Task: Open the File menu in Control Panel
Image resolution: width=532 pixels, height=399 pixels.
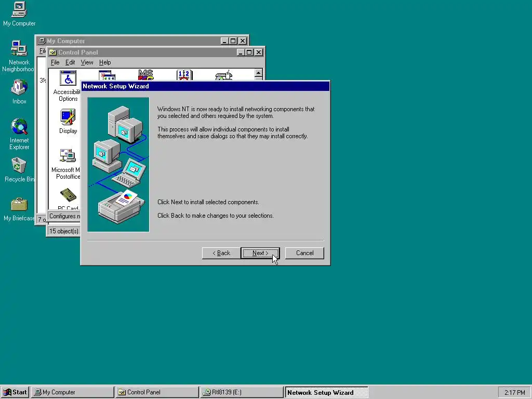Action: (55, 62)
